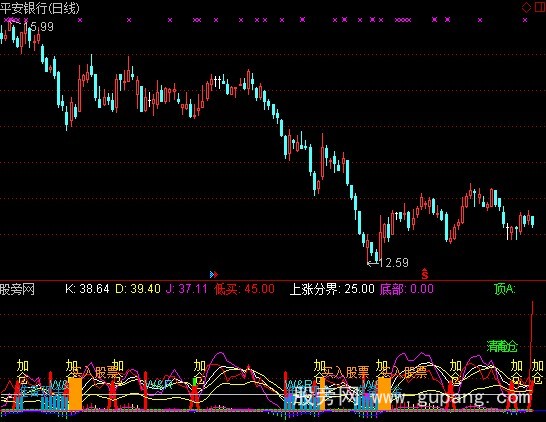Select the D: 39.40 indicator value
The height and width of the screenshot is (422, 546).
138,289
